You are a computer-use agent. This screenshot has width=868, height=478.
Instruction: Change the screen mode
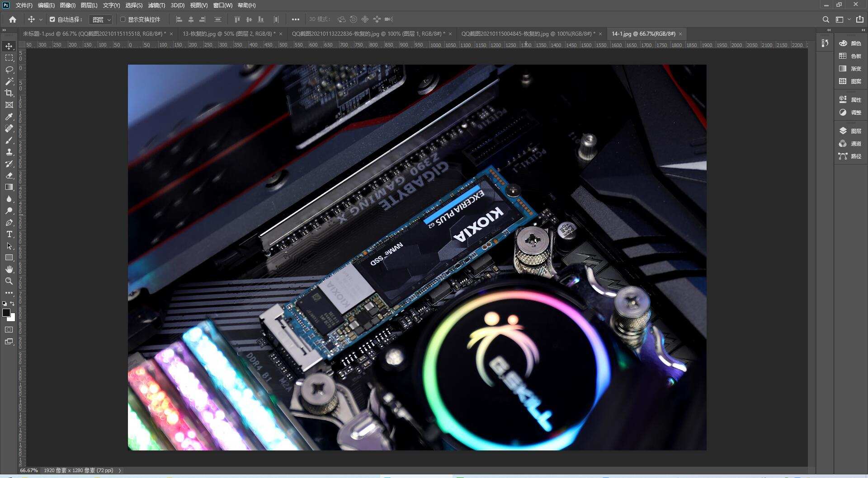tap(9, 342)
